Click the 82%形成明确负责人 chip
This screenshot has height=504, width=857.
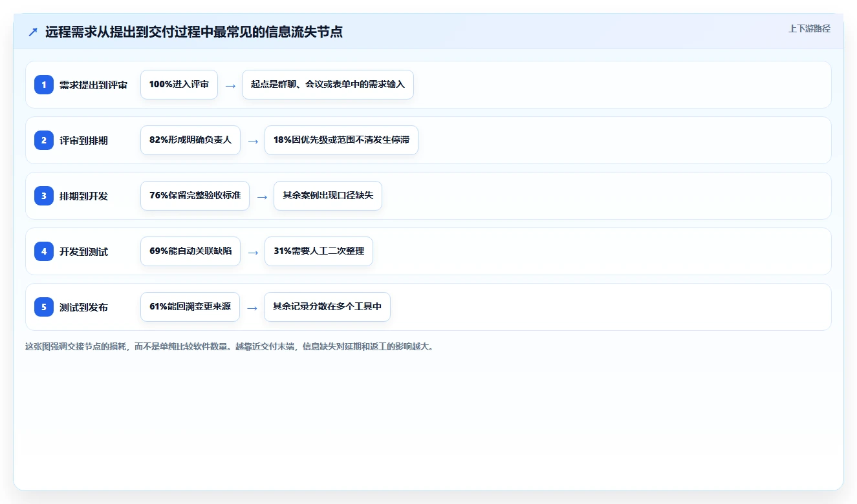tap(190, 140)
